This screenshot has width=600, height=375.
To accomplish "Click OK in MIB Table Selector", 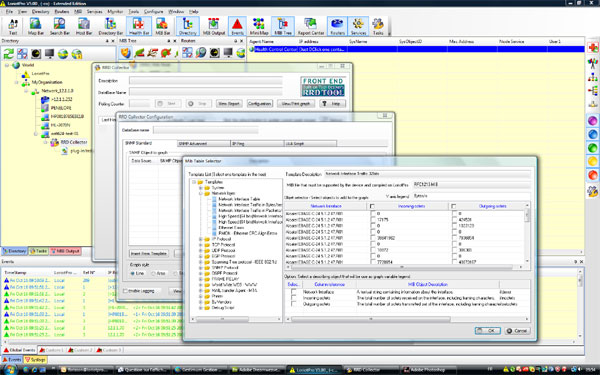I will [x=487, y=331].
